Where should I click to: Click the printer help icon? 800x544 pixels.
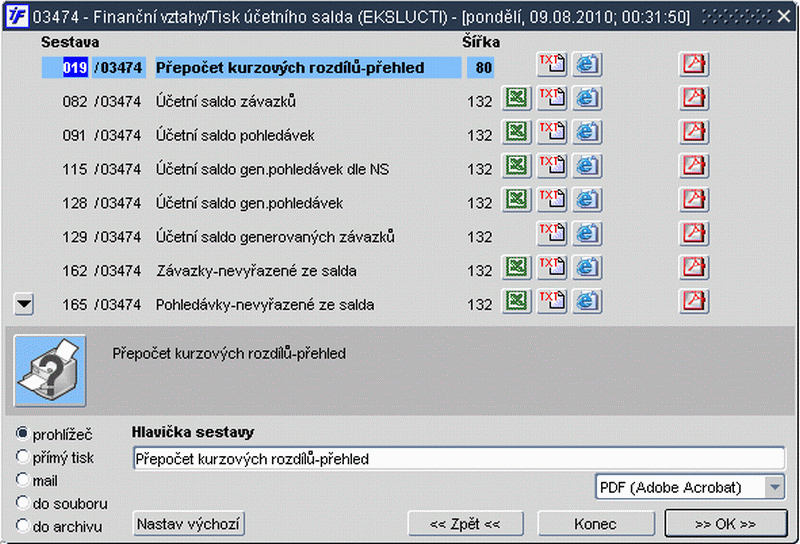point(50,370)
